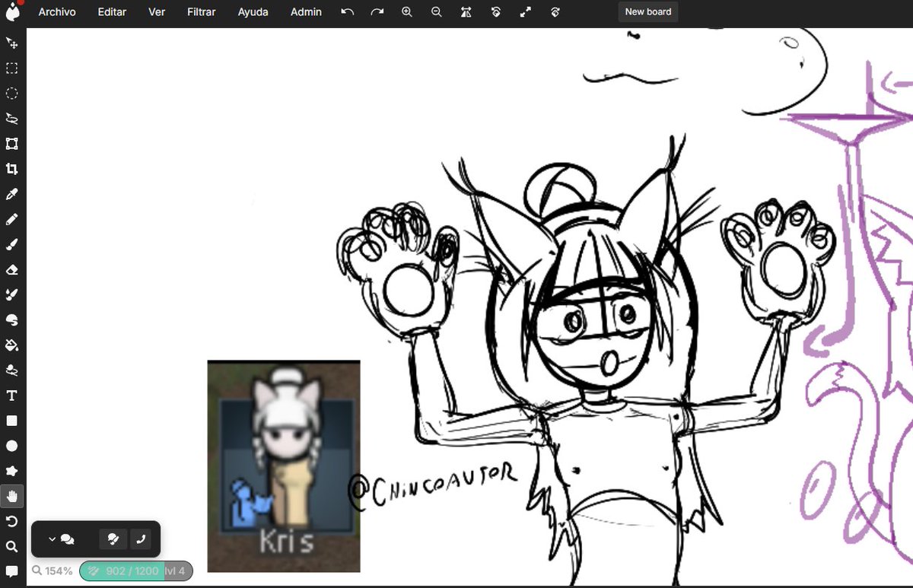Expand the chat panel chevron
Image resolution: width=913 pixels, height=588 pixels.
[52, 539]
